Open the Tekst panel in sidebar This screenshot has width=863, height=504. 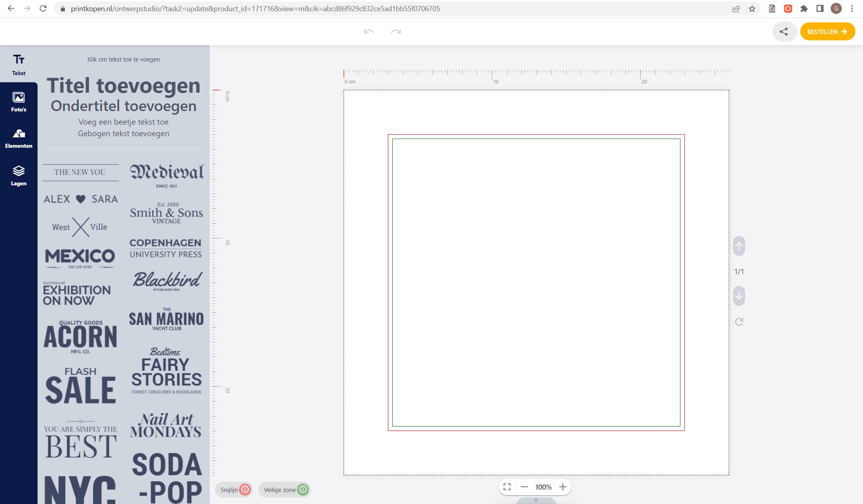18,64
